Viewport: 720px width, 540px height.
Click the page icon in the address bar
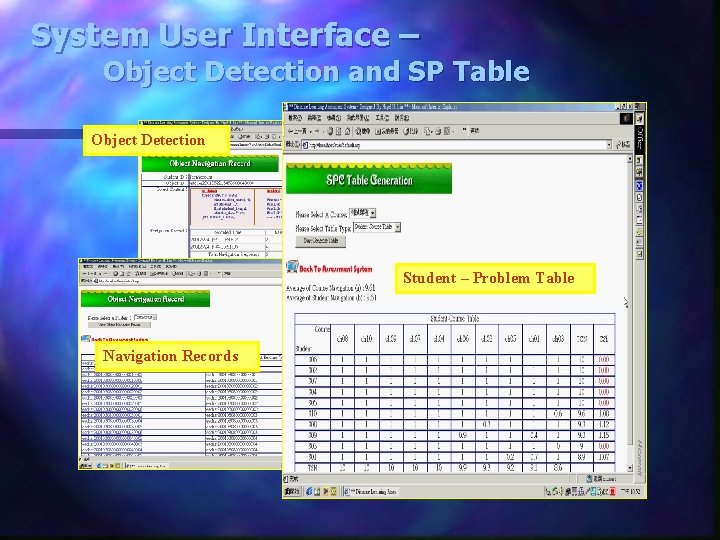click(304, 145)
